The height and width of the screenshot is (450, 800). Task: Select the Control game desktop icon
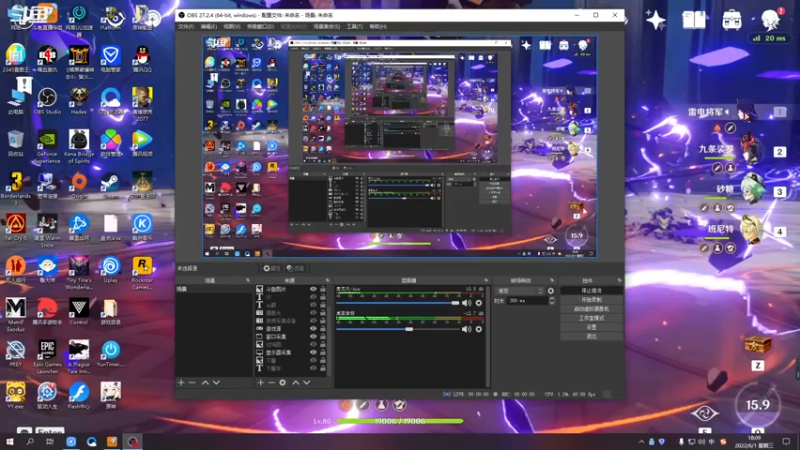79,312
